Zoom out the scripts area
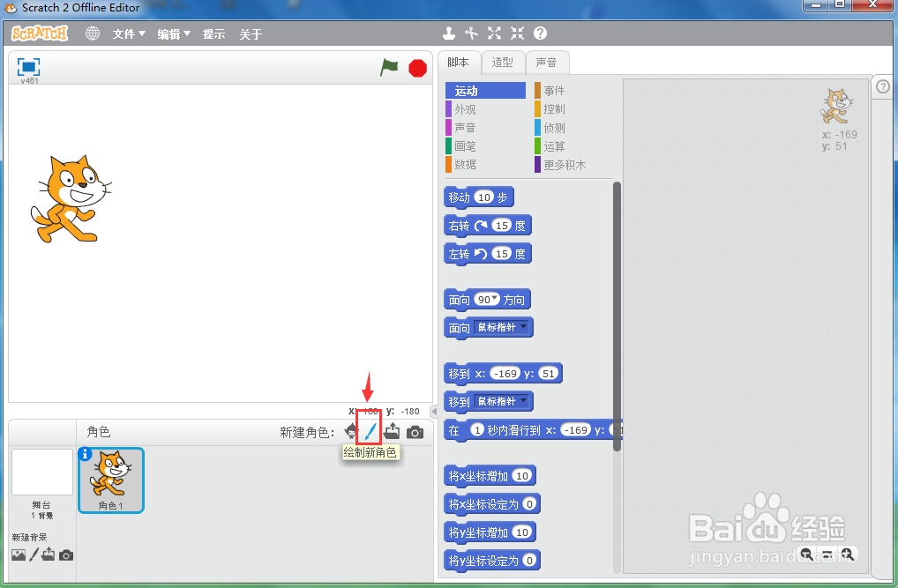Viewport: 898px width, 588px height. coord(806,554)
